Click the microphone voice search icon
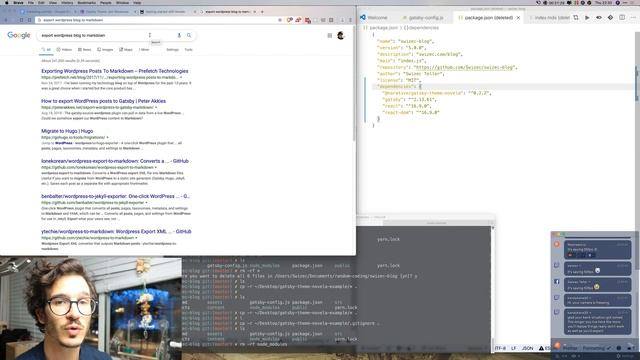This screenshot has width=640, height=360. (x=179, y=36)
